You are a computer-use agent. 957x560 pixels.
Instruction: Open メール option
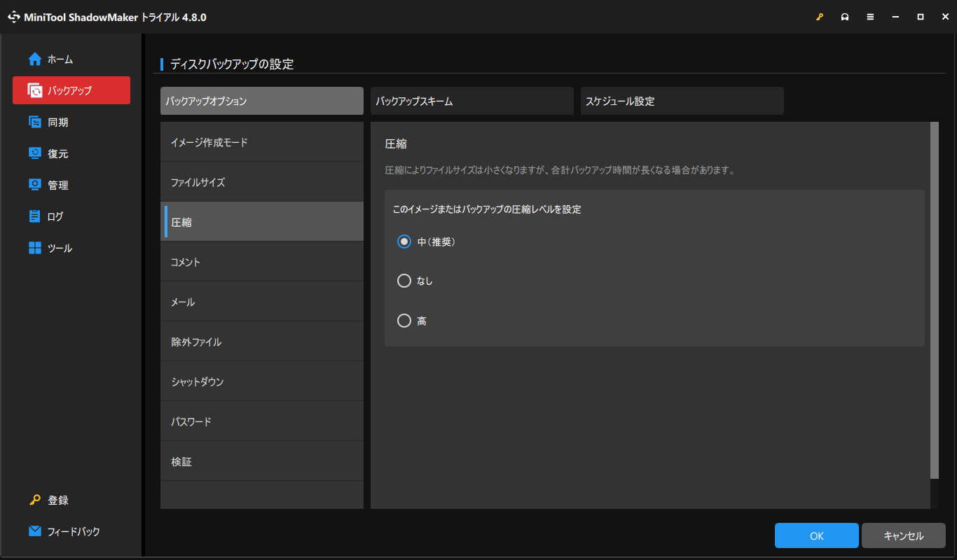pos(262,302)
